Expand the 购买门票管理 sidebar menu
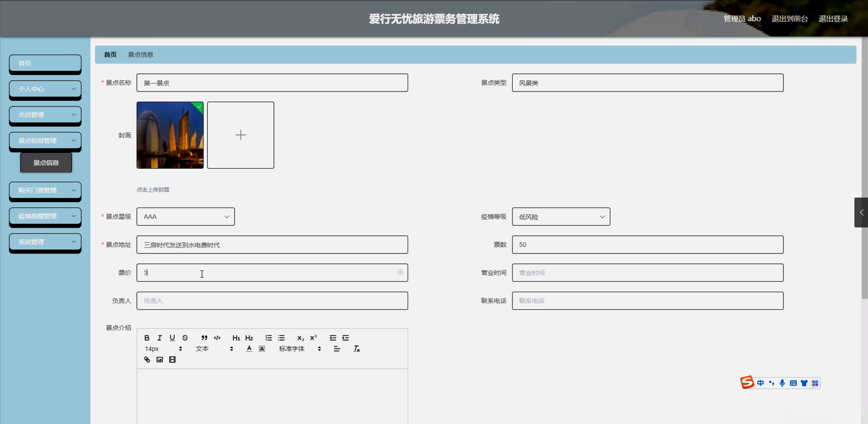 tap(45, 190)
